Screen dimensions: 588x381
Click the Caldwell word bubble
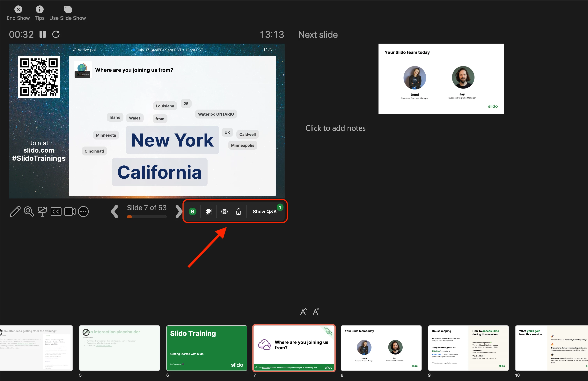(x=247, y=134)
